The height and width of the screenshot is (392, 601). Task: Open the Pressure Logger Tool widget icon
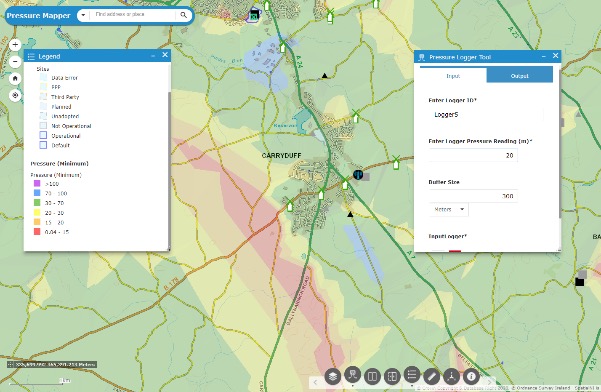pyautogui.click(x=353, y=374)
